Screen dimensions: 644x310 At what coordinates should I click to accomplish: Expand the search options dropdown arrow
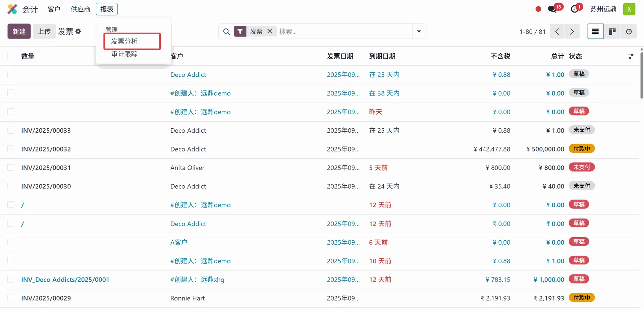tap(419, 32)
